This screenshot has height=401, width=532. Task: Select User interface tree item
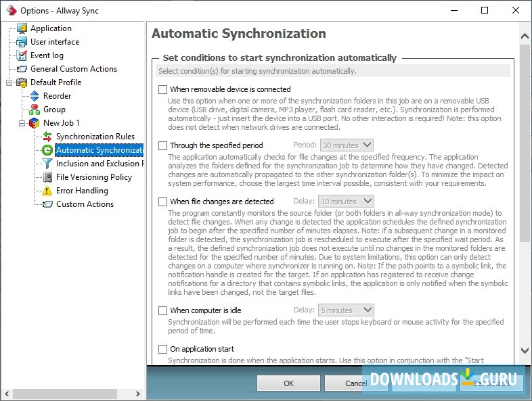pos(55,42)
